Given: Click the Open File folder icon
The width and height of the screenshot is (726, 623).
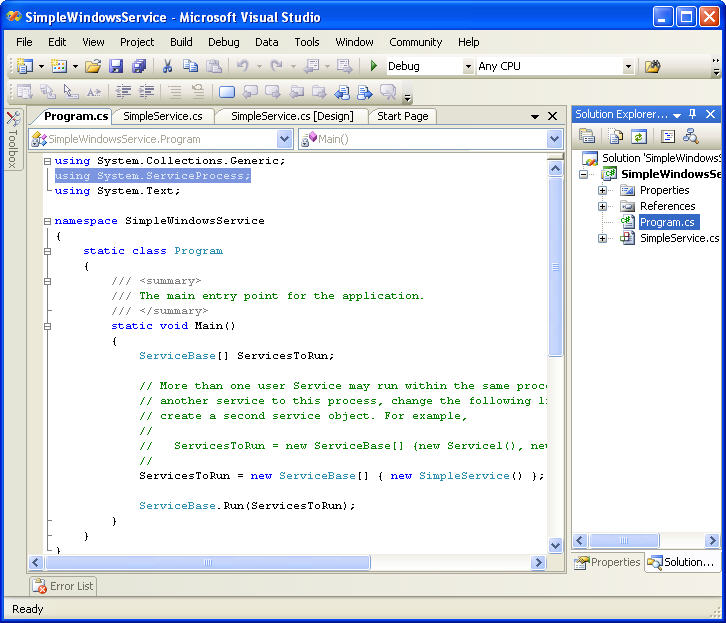Looking at the screenshot, I should 93,66.
